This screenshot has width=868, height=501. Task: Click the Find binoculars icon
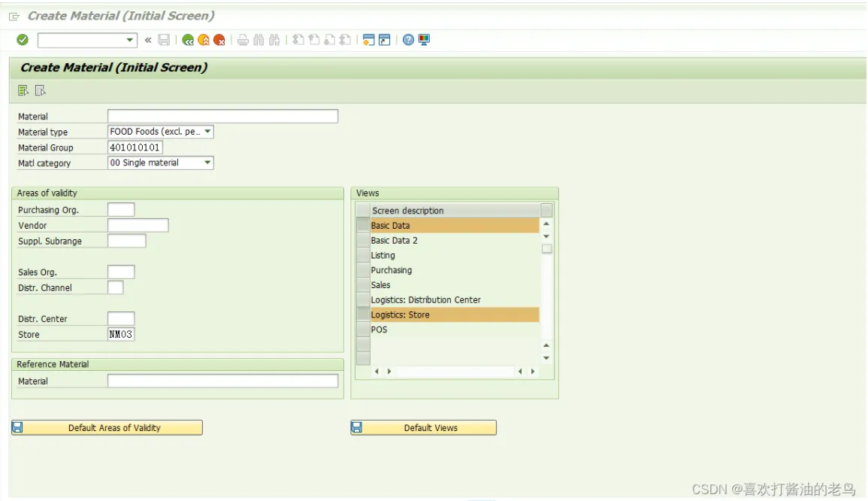click(259, 40)
